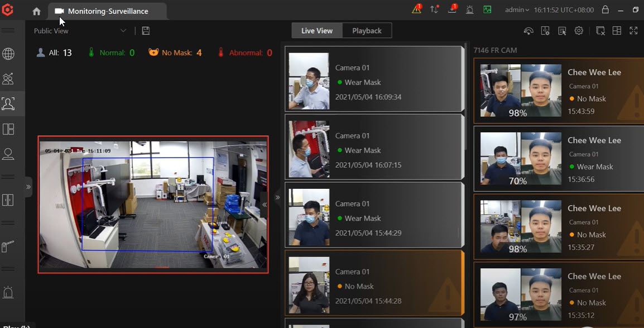Switch to the Playback tab
Image resolution: width=644 pixels, height=328 pixels.
pos(367,31)
